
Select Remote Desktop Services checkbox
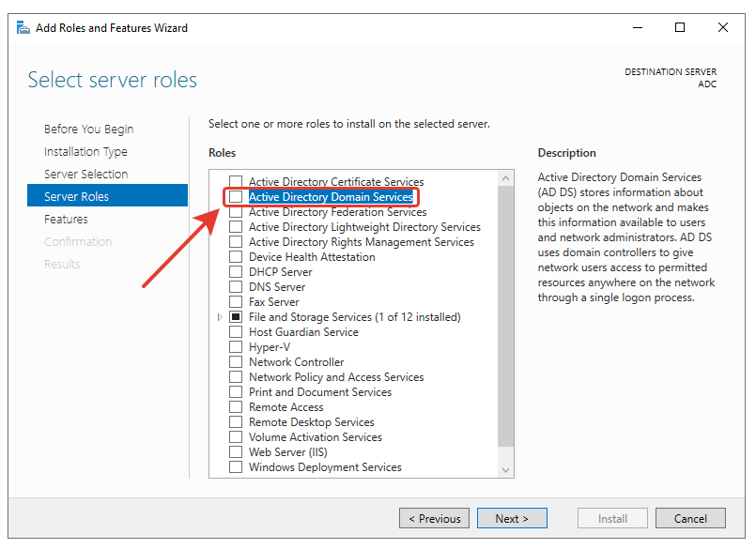236,422
